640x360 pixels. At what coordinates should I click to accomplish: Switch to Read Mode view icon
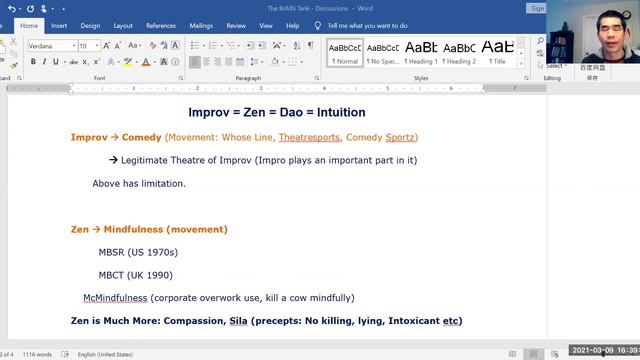point(512,354)
